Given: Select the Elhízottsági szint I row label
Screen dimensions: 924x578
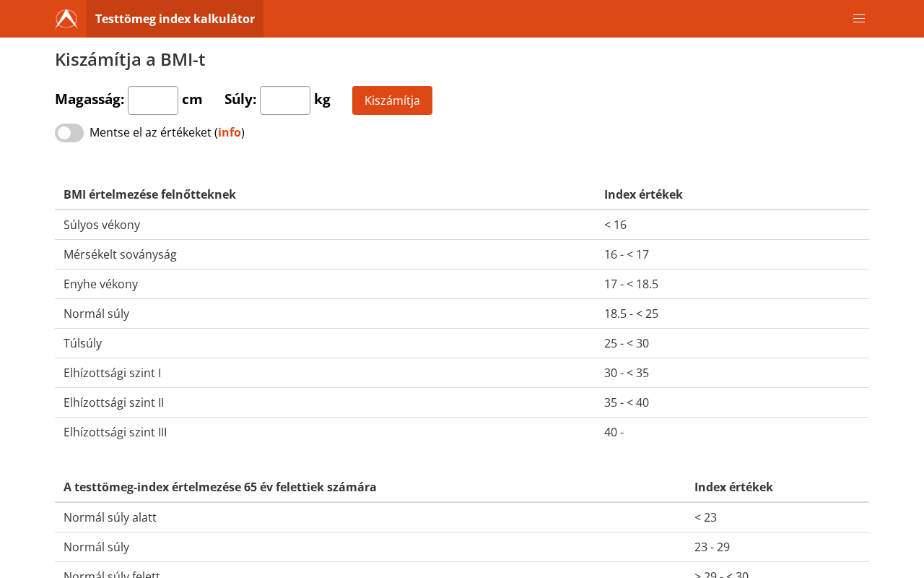Looking at the screenshot, I should point(112,373).
